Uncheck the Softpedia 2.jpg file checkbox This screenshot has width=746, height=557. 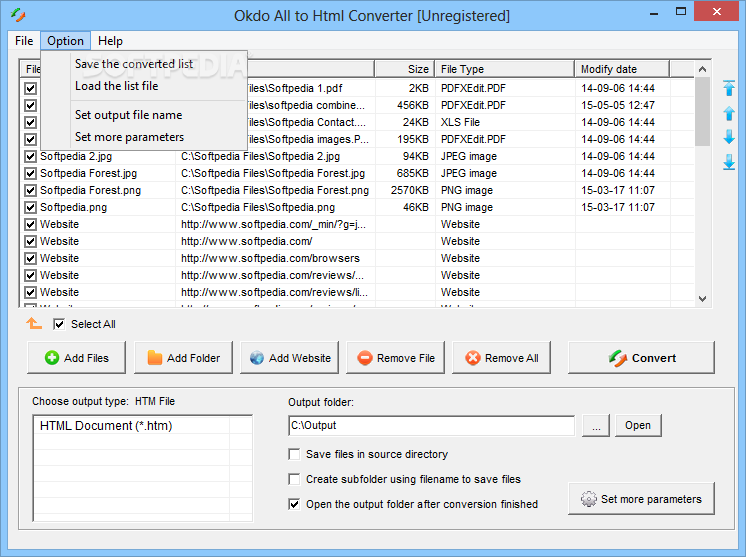click(30, 156)
